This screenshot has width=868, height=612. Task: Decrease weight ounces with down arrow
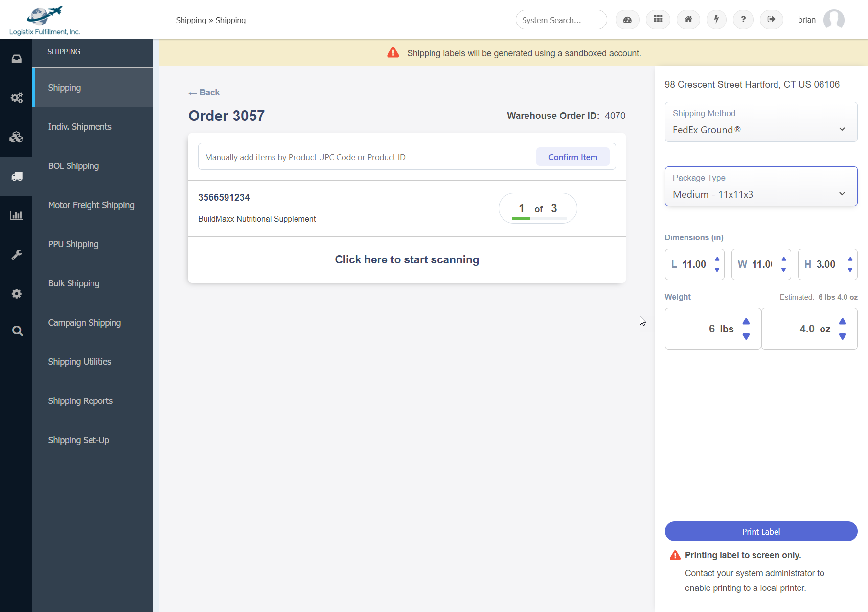[843, 336]
